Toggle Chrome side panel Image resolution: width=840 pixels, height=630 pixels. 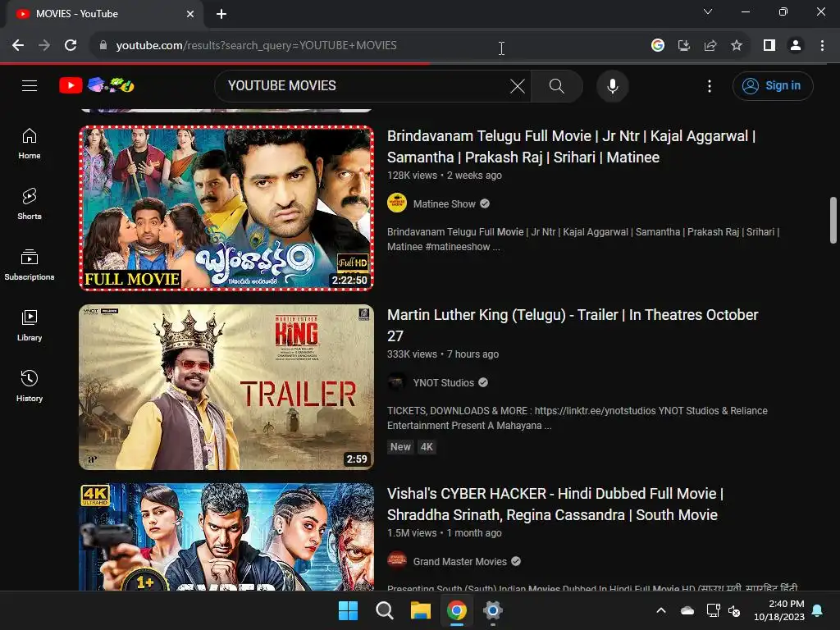pos(769,46)
